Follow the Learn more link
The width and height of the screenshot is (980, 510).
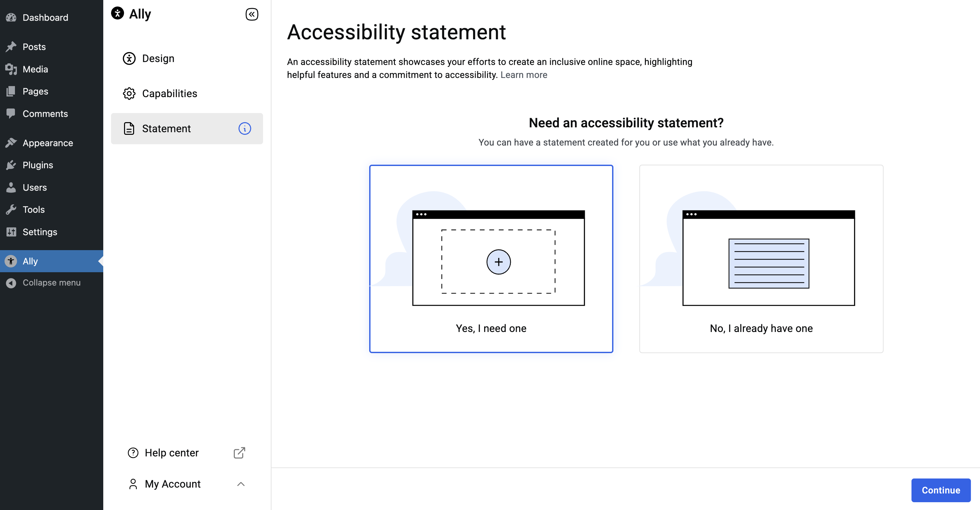524,75
